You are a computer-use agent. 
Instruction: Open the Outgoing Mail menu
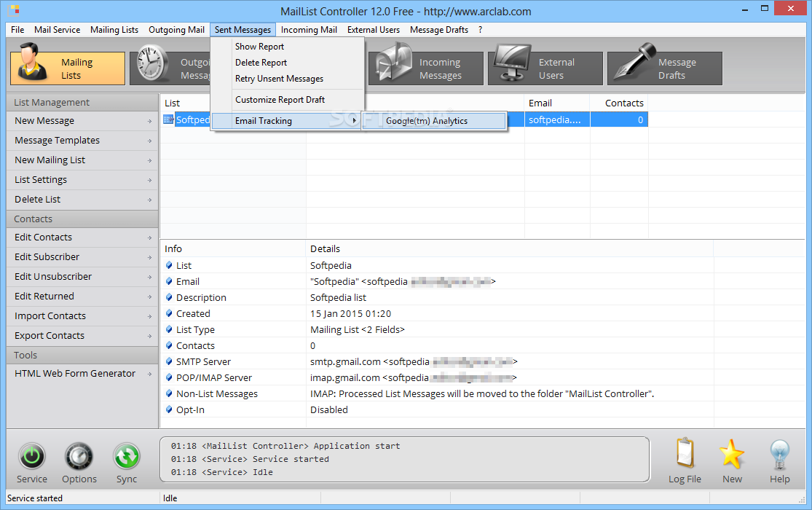tap(176, 30)
